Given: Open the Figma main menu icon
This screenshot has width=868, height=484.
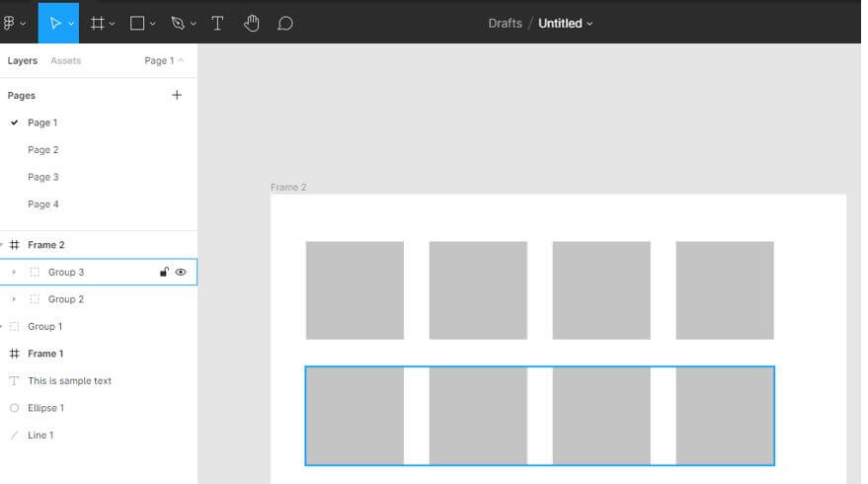Looking at the screenshot, I should click(9, 24).
